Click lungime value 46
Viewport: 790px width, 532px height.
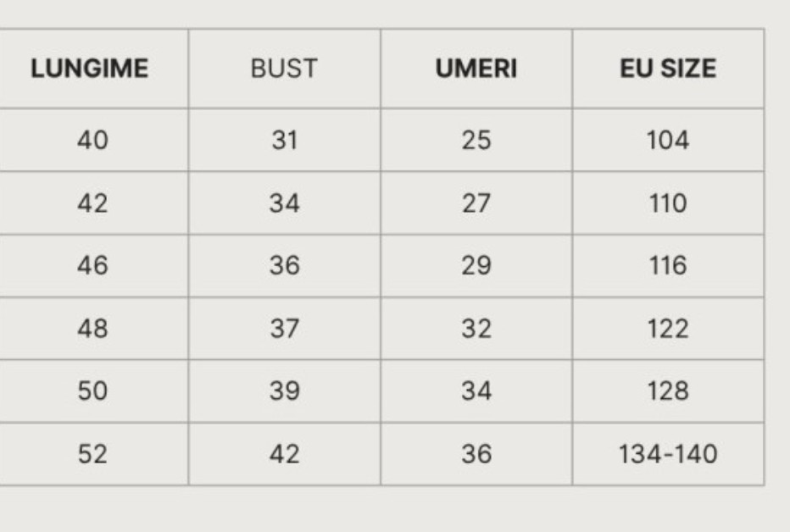pyautogui.click(x=92, y=265)
